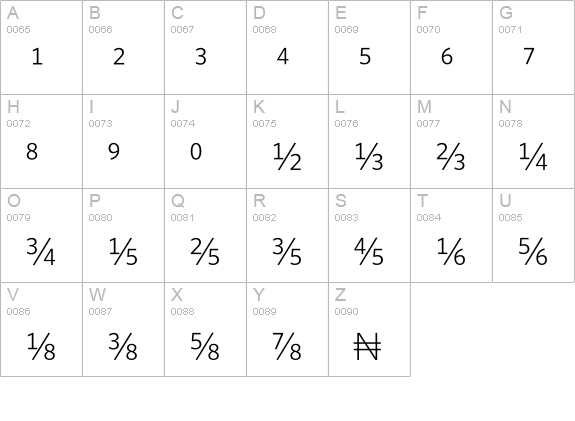Screen dimensions: 575x421
Task: Select the one-fifth glyph in cell P
Action: [x=123, y=251]
